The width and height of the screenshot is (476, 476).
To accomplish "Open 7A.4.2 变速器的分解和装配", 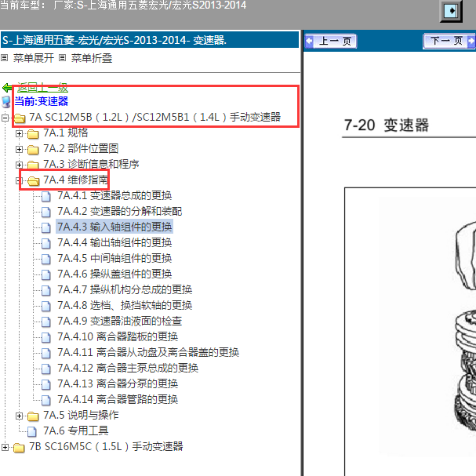I will (120, 211).
